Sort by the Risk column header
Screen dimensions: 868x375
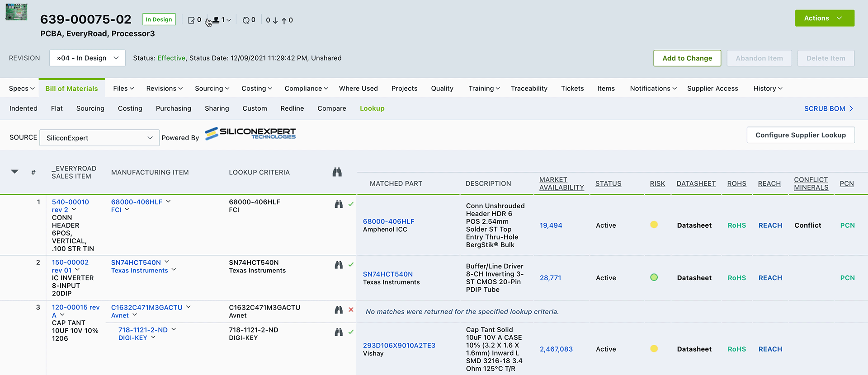pyautogui.click(x=657, y=183)
